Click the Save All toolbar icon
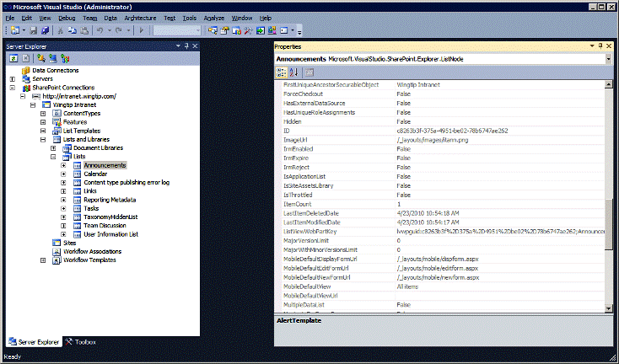 [x=46, y=30]
